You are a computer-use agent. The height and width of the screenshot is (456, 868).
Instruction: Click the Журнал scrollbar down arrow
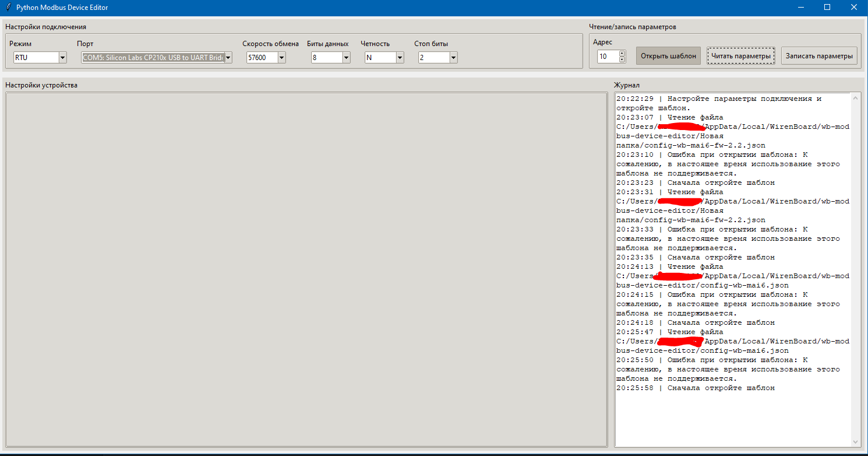click(856, 442)
